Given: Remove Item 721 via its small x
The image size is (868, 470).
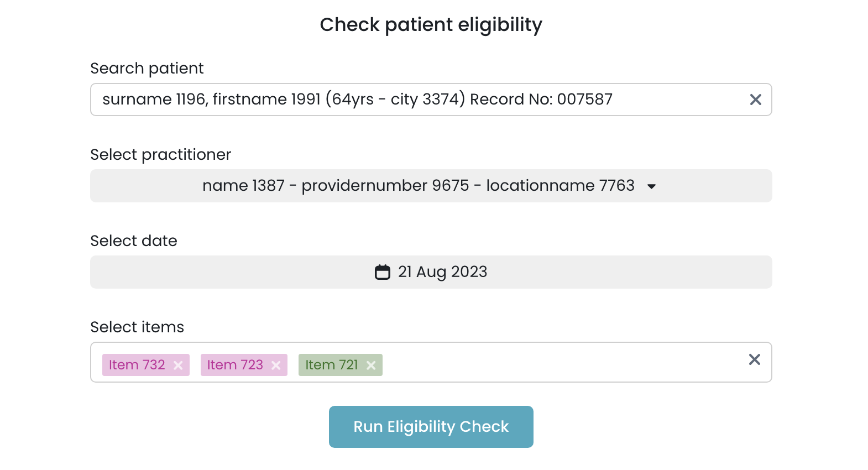Looking at the screenshot, I should [371, 365].
